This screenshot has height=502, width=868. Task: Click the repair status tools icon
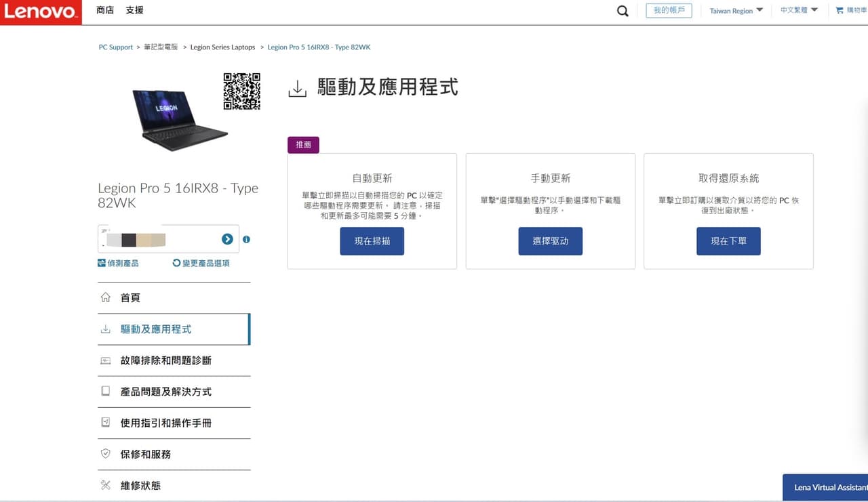105,485
